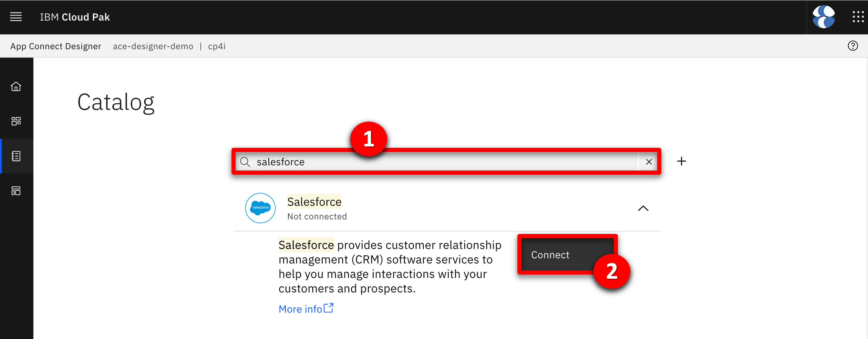Click the cp4i namespace label

tap(217, 46)
